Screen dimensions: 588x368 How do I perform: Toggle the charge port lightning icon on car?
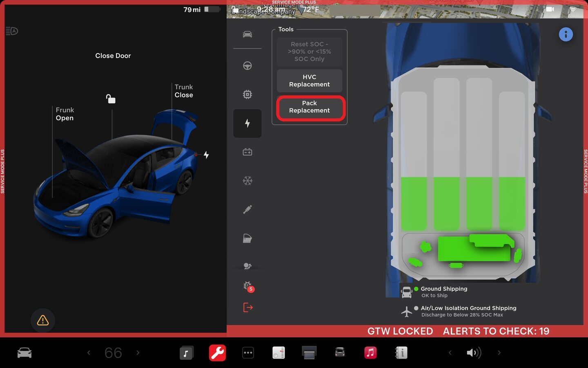point(206,155)
